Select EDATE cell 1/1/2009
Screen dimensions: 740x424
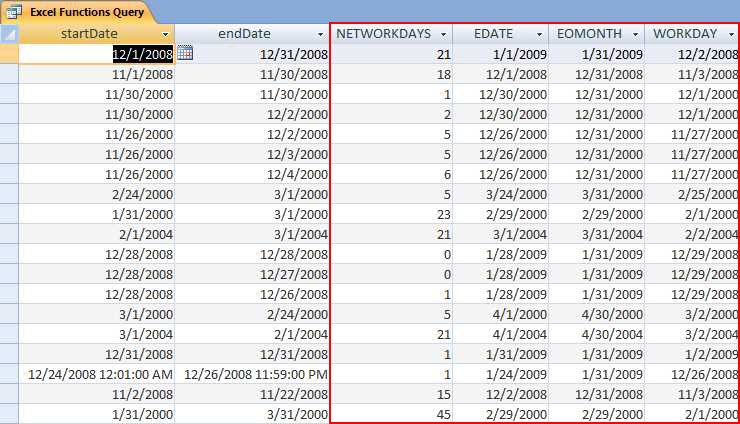pyautogui.click(x=501, y=54)
